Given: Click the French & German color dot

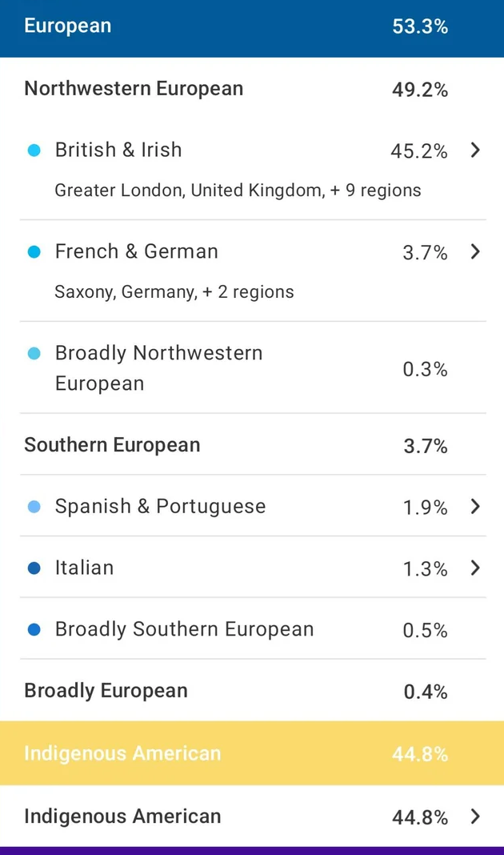Looking at the screenshot, I should 34,251.
